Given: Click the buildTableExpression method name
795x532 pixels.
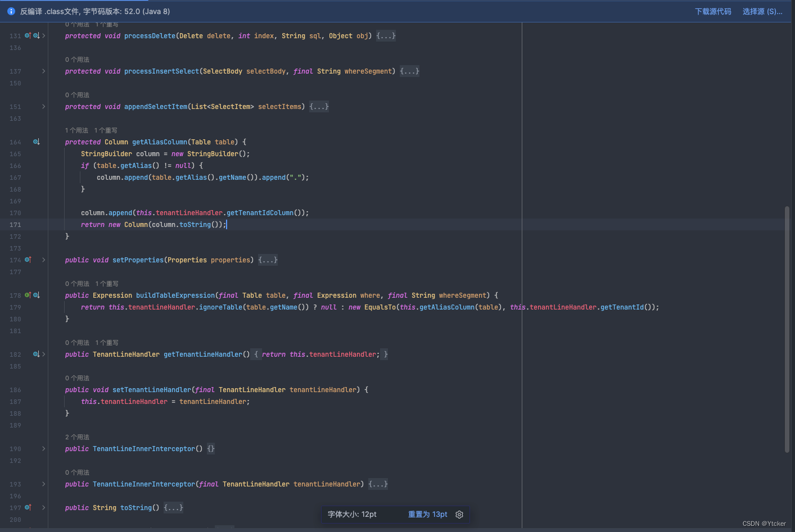Looking at the screenshot, I should pos(175,295).
